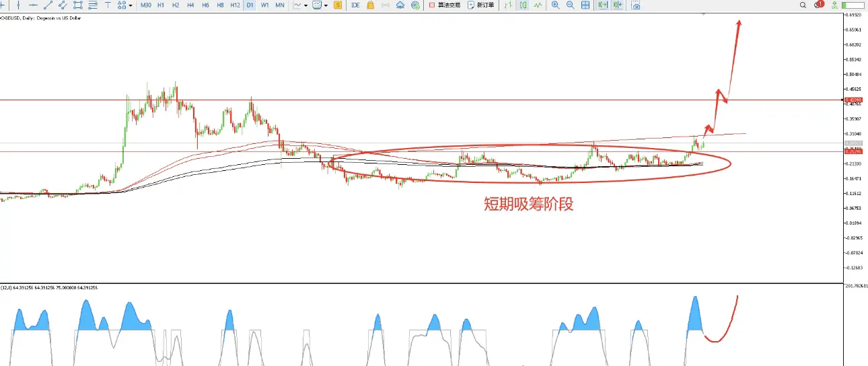Select the D1 daily timeframe
868x366 pixels.
tap(250, 5)
